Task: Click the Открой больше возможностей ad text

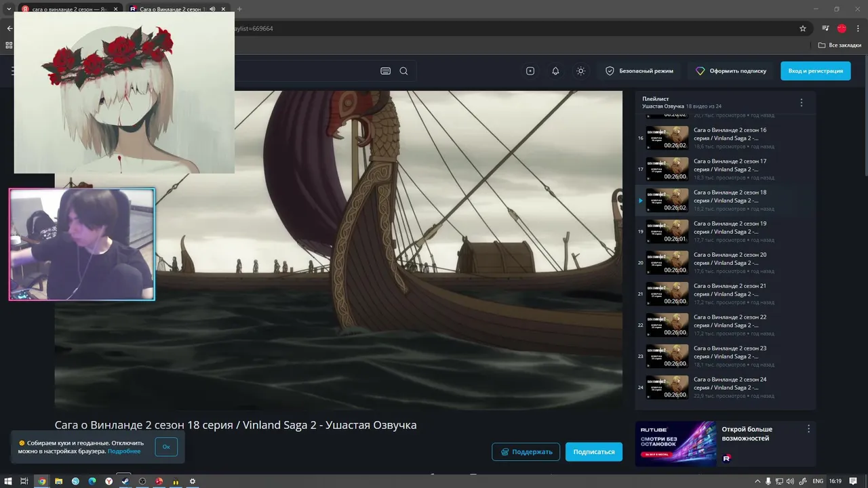Action: point(747,434)
